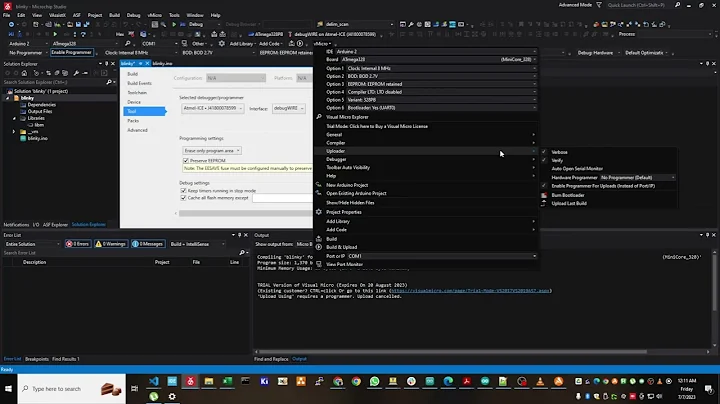The width and height of the screenshot is (720, 404).
Task: Open the Interface debugWIRE dropdown
Action: (x=289, y=108)
